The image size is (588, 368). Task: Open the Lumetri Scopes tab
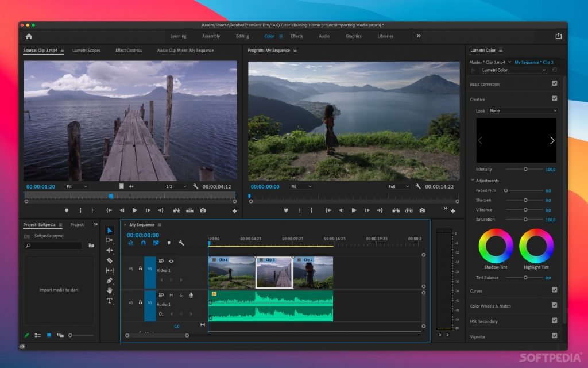click(x=86, y=51)
